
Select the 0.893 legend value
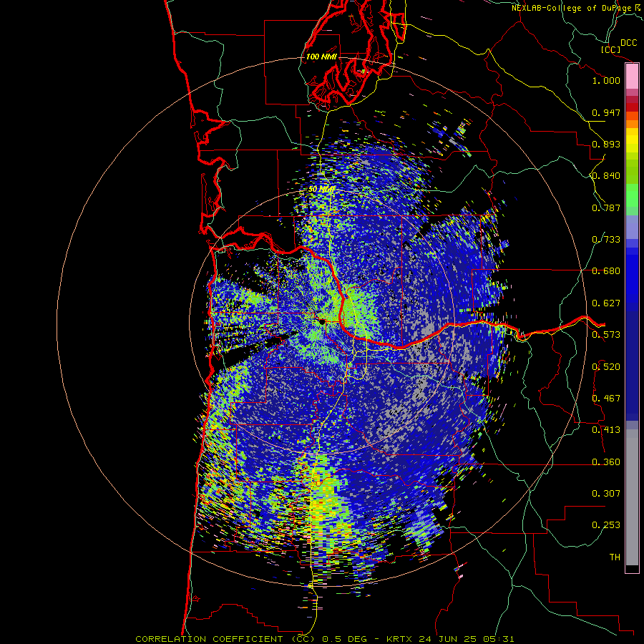(606, 144)
